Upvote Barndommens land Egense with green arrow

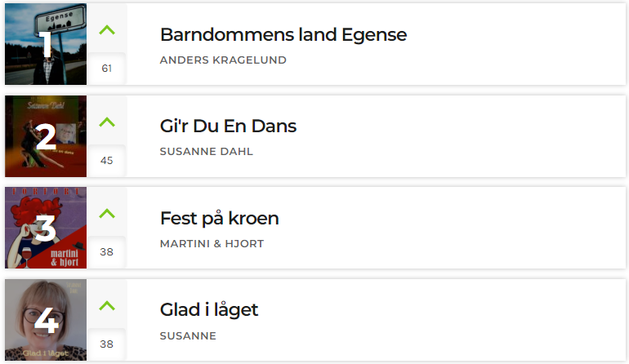[107, 30]
